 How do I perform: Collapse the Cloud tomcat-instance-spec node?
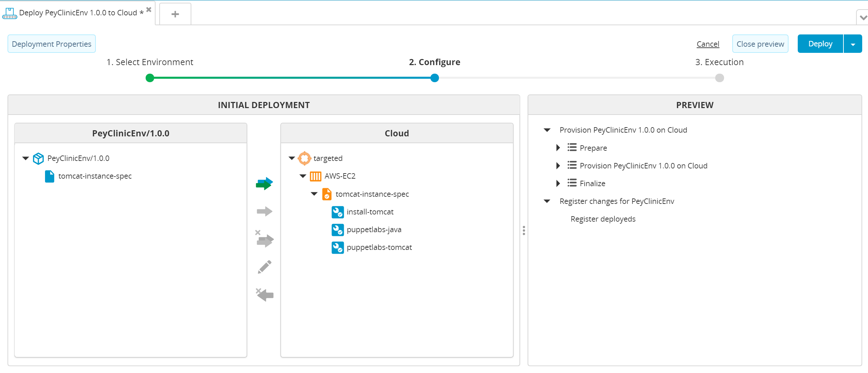(x=314, y=194)
